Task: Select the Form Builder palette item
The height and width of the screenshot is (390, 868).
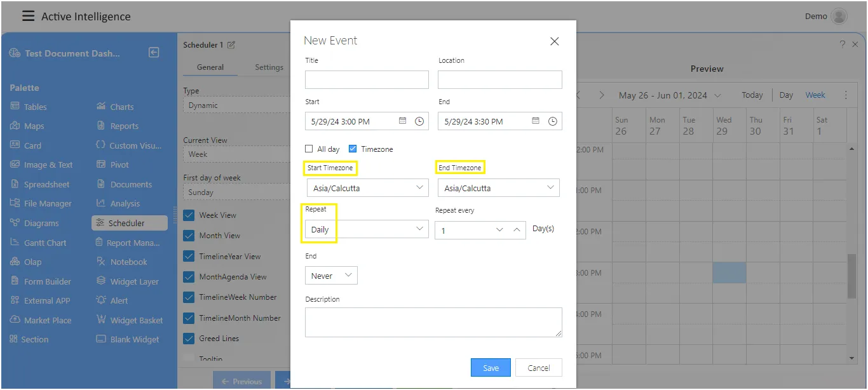Action: [x=41, y=281]
